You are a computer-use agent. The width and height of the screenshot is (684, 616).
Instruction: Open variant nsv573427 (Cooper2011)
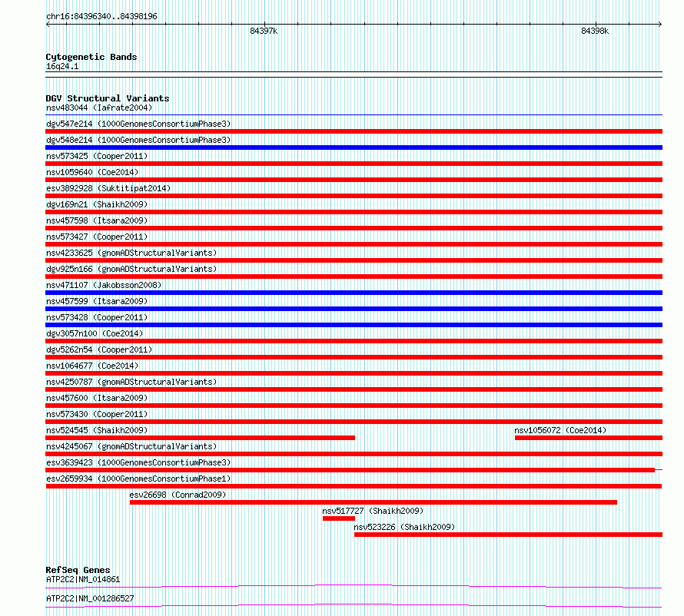(97, 237)
